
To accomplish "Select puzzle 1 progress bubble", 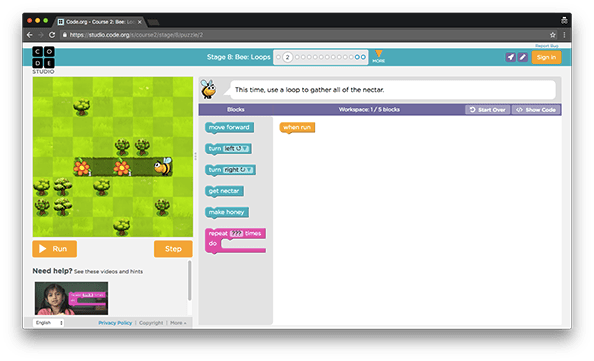I will (x=278, y=57).
